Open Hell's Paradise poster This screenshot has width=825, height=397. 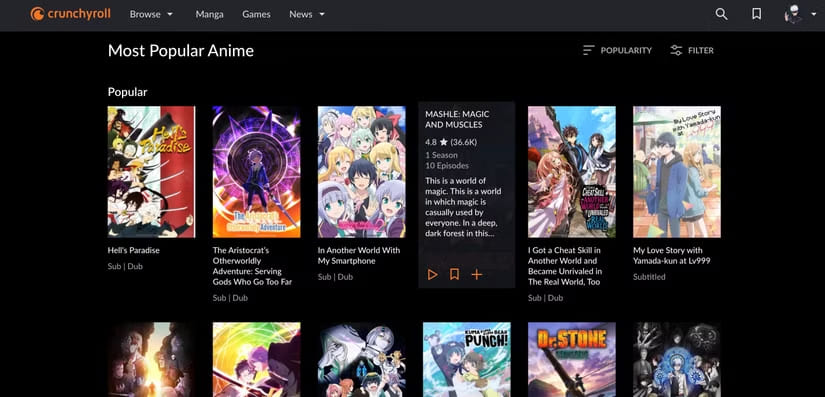[152, 172]
